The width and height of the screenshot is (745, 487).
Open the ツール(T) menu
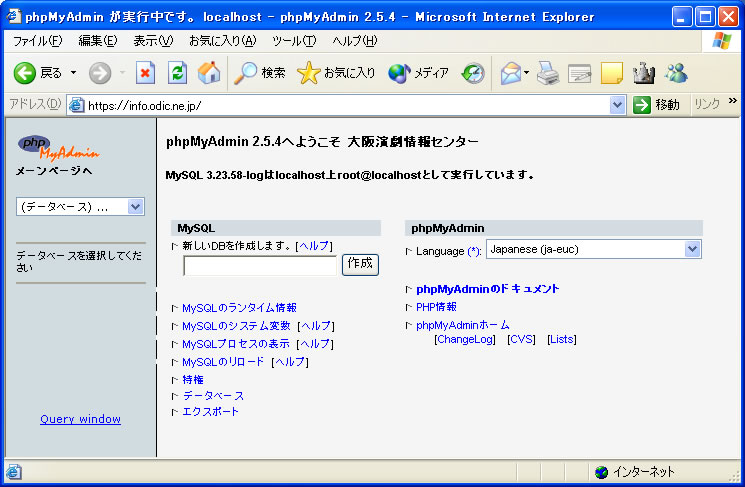[x=294, y=41]
